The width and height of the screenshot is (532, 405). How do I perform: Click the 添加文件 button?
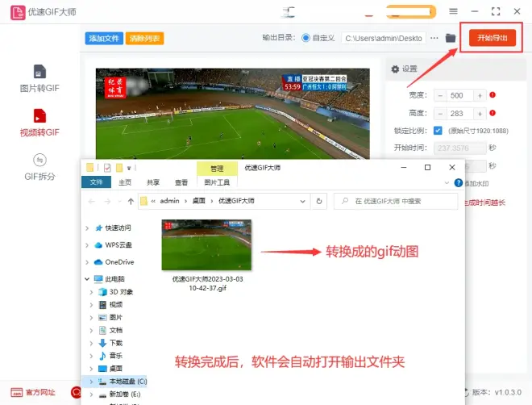coord(104,39)
